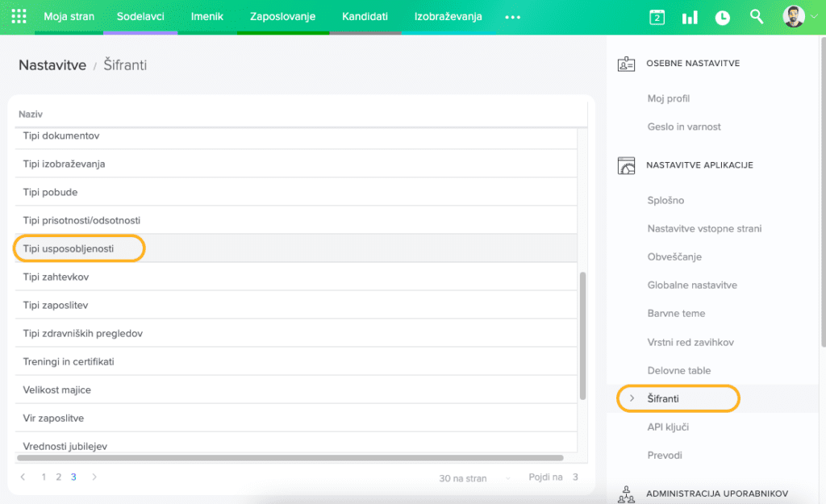826x504 pixels.
Task: Click the clock time-tracking icon
Action: click(x=722, y=17)
